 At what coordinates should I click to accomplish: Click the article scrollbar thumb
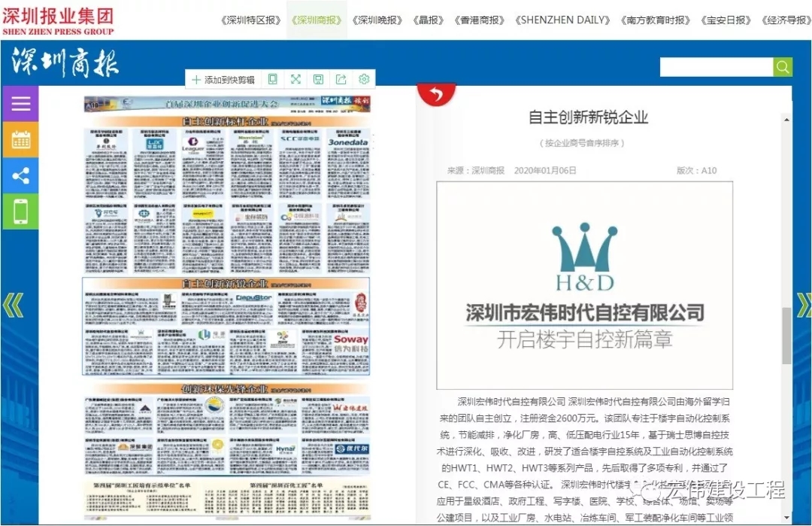[x=786, y=336]
